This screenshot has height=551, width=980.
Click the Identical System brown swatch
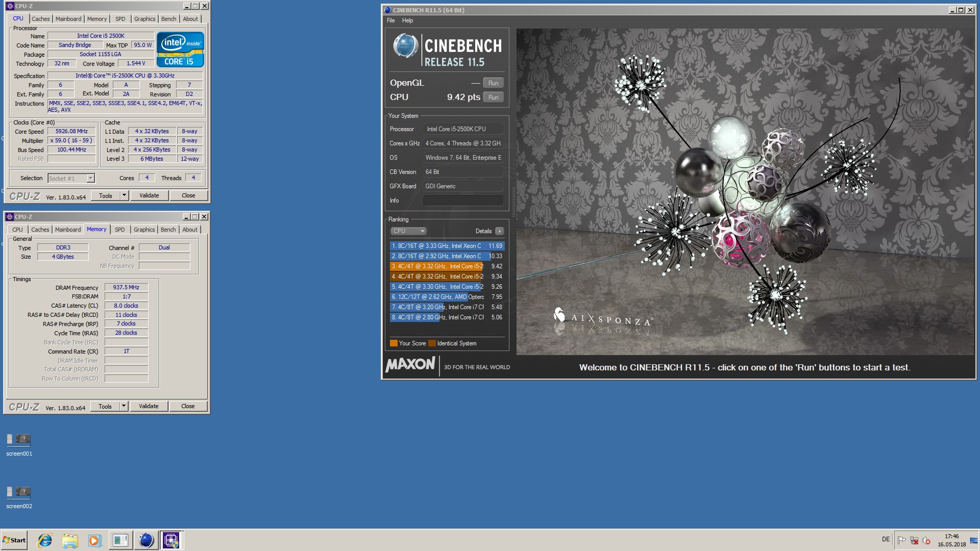(432, 343)
